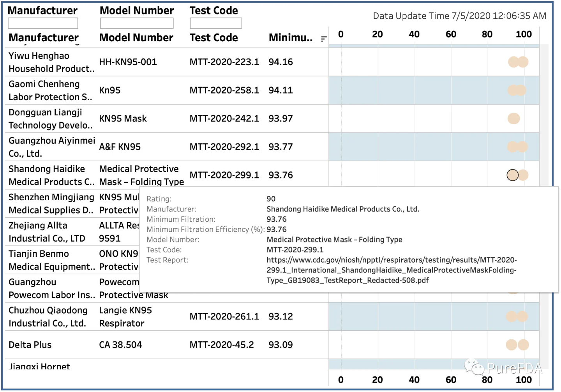This screenshot has height=392, width=561.
Task: Click the sort icon beside the Minimu.. header
Action: (x=323, y=39)
